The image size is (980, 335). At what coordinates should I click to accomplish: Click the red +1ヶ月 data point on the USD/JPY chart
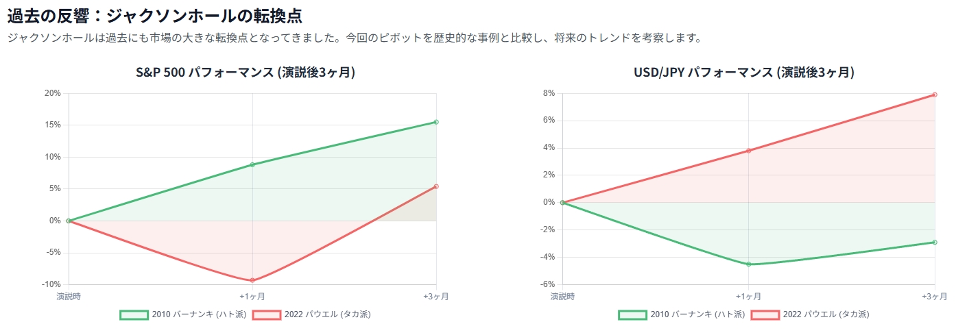(x=748, y=151)
